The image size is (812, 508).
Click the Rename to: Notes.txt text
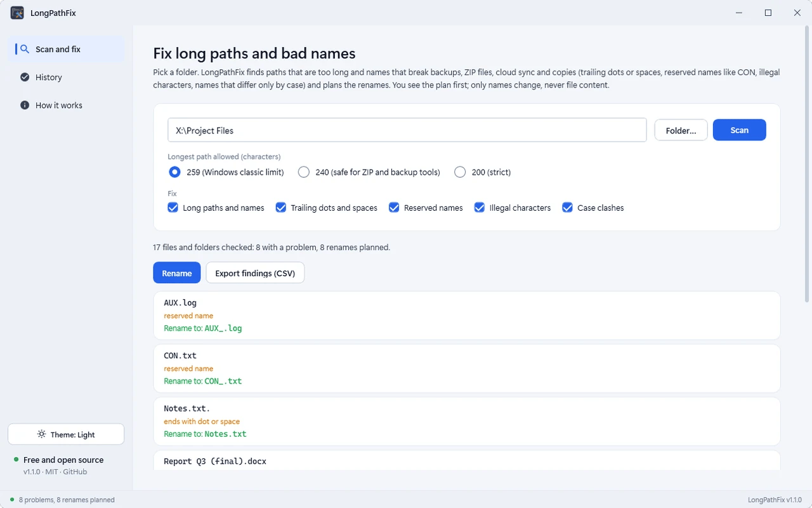point(205,434)
